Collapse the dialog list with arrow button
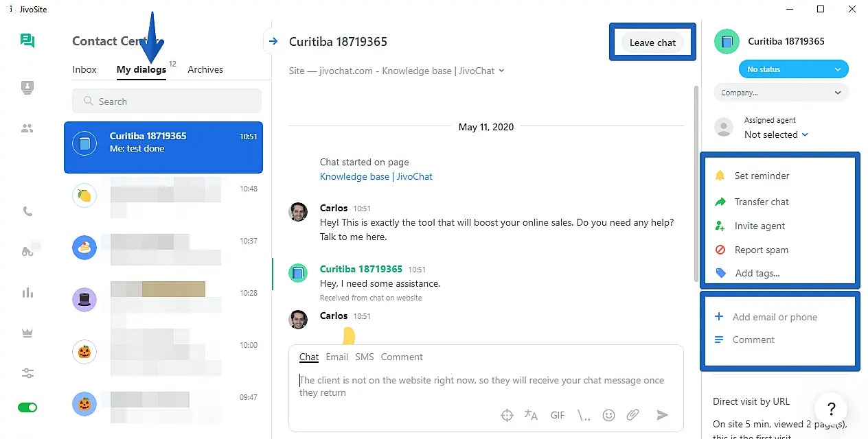 tap(273, 42)
